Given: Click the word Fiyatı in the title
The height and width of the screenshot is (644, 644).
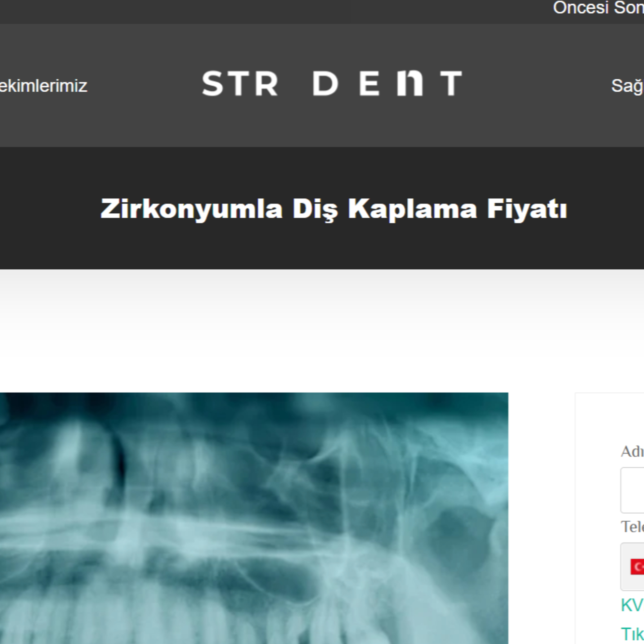Looking at the screenshot, I should (x=527, y=209).
